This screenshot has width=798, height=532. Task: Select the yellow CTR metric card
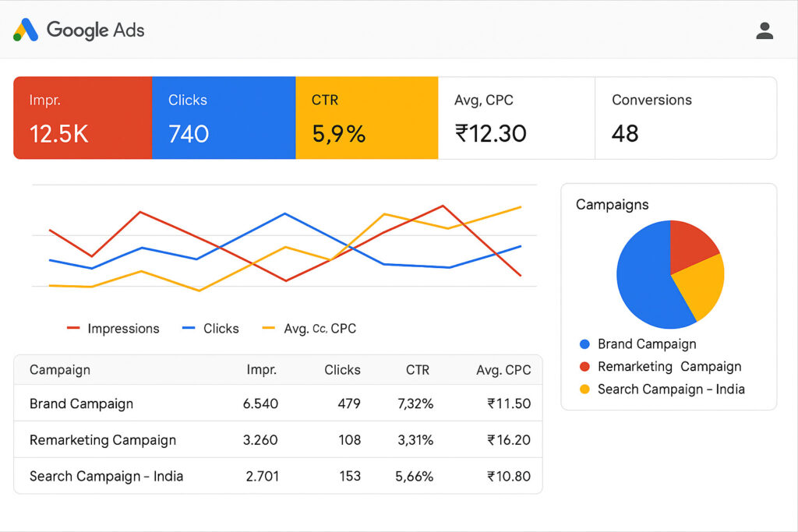point(366,118)
